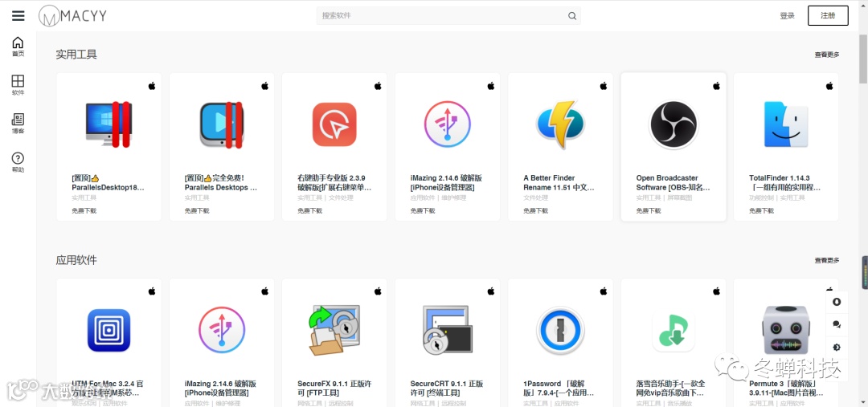Click title SecureCRT 9.1.1 正版许可
Screen dimensions: 868x407
point(447,389)
